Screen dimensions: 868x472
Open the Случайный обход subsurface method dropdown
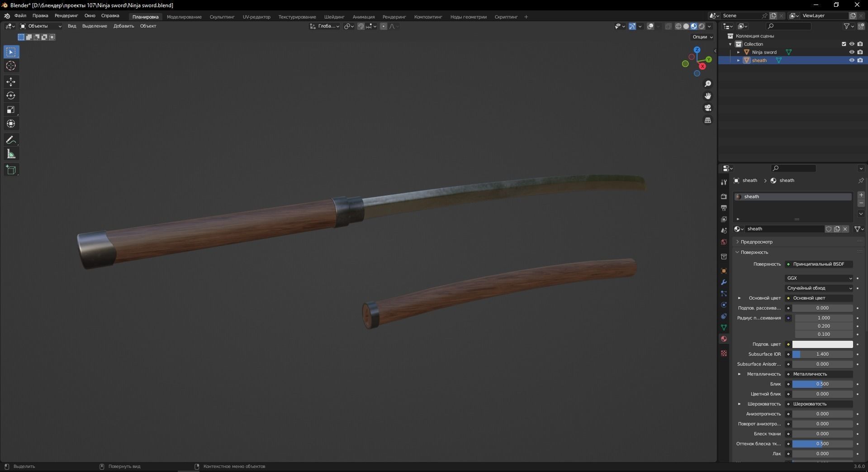click(x=819, y=288)
